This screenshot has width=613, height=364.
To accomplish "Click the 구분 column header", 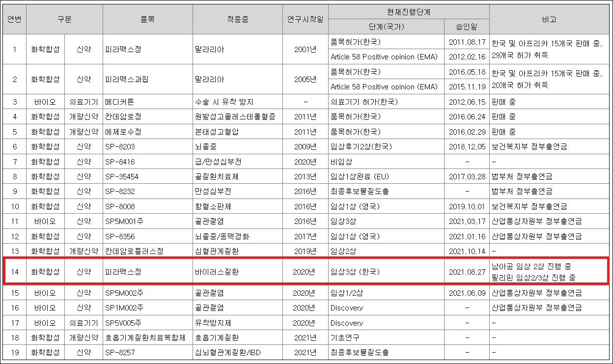I will 64,19.
